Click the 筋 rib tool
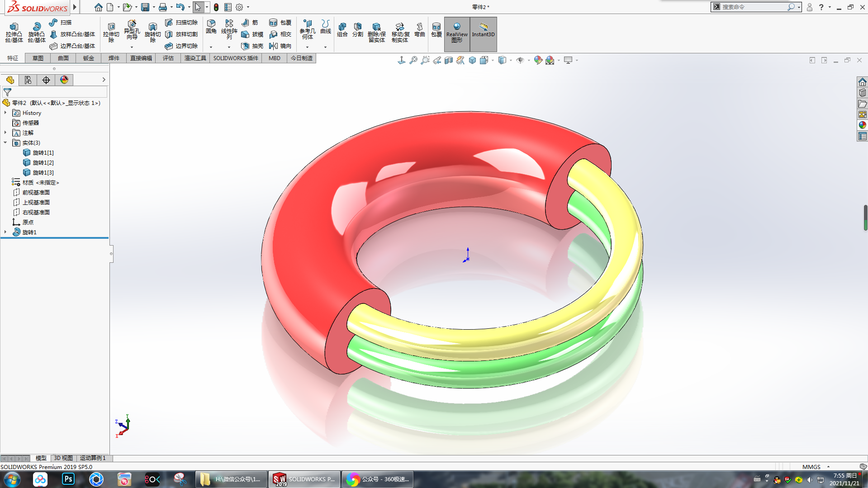The width and height of the screenshot is (868, 488). (250, 22)
